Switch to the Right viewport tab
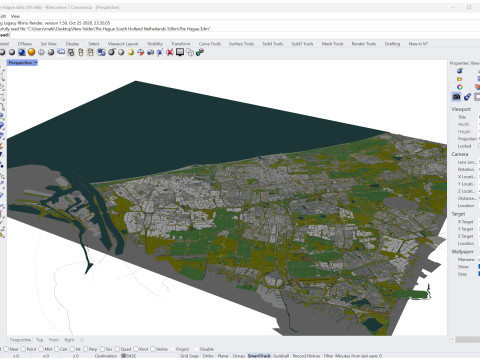 point(69,340)
